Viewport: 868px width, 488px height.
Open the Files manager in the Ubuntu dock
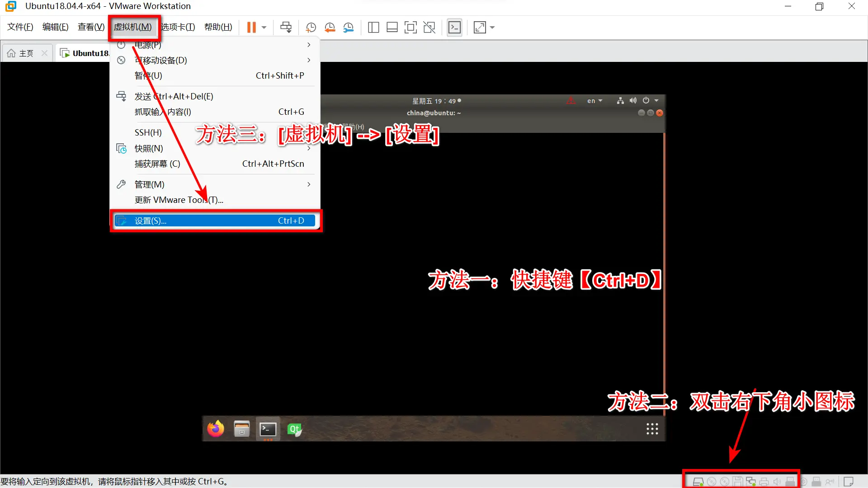click(x=242, y=429)
